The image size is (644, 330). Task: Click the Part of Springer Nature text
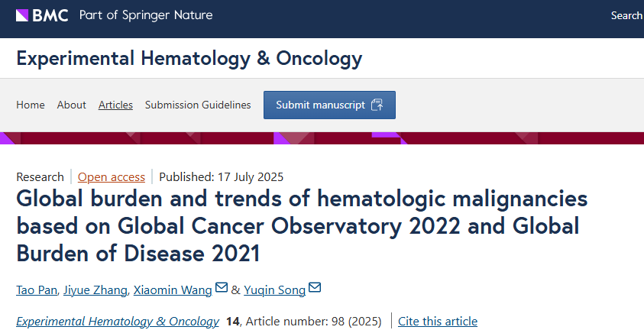146,15
